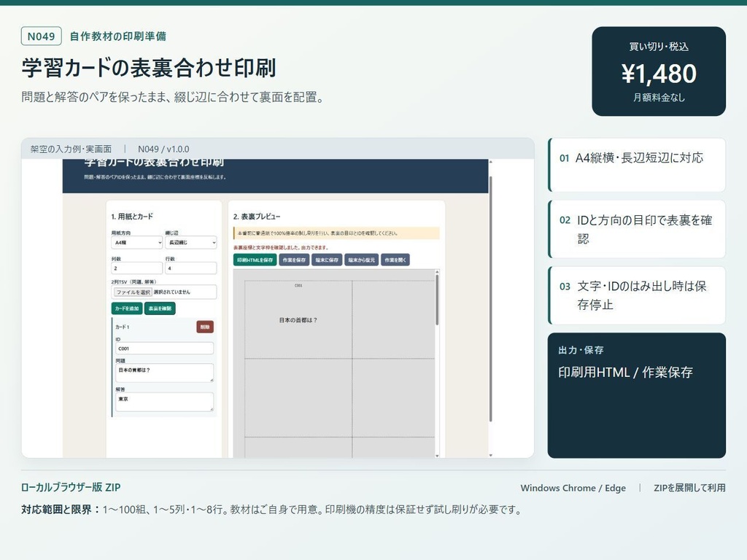Screen dimensions: 747x560
Task: Click the N049 product code badge
Action: [41, 36]
